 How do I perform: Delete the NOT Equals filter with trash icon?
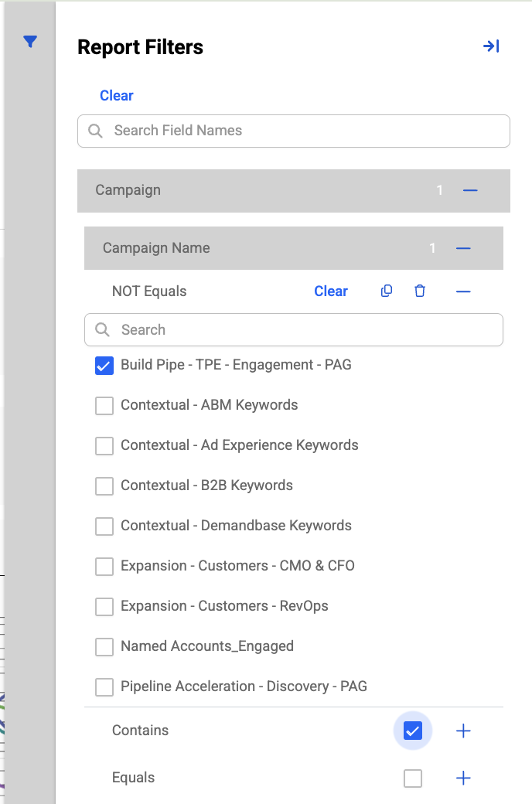point(420,291)
